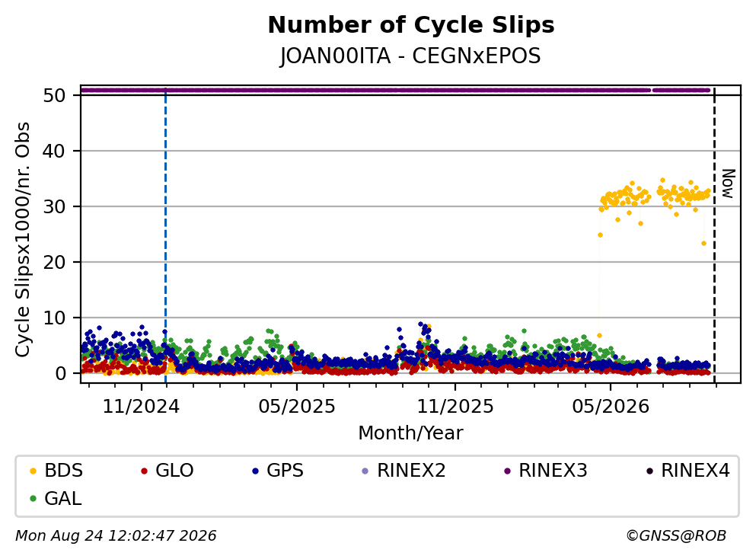Click the BDS legend marker
Screen dimensions: 756x559
(x=33, y=471)
